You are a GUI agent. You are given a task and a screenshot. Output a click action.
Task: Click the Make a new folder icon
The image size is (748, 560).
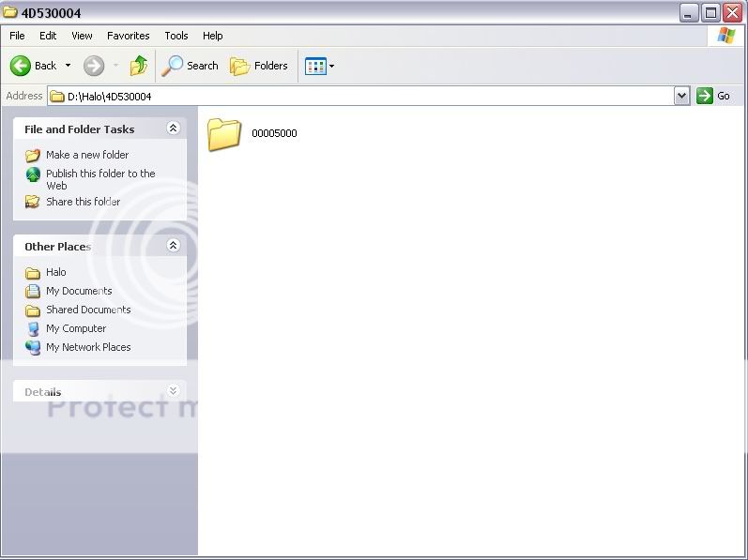(33, 155)
